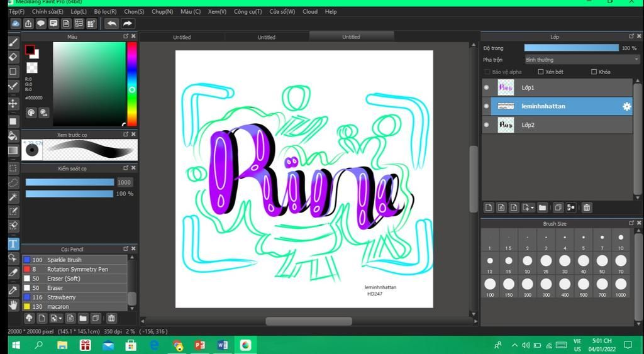The image size is (644, 354).
Task: Expand the add-layer dropdown arrow in layer panel
Action: [532, 207]
